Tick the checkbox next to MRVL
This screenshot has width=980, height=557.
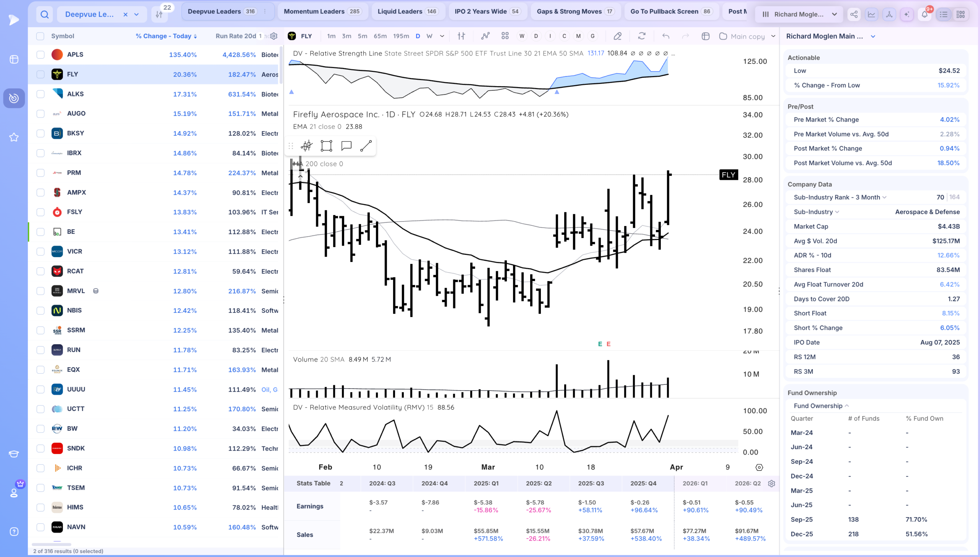[x=40, y=291]
